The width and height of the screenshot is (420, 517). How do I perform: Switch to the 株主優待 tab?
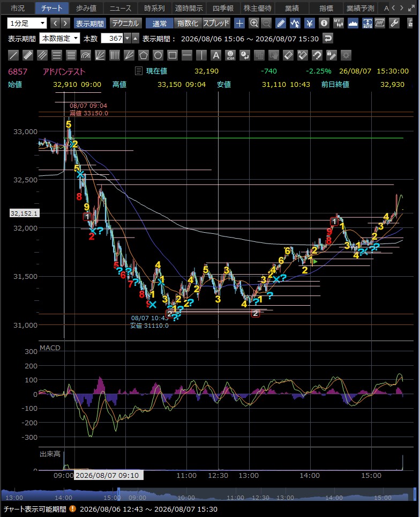coord(258,8)
